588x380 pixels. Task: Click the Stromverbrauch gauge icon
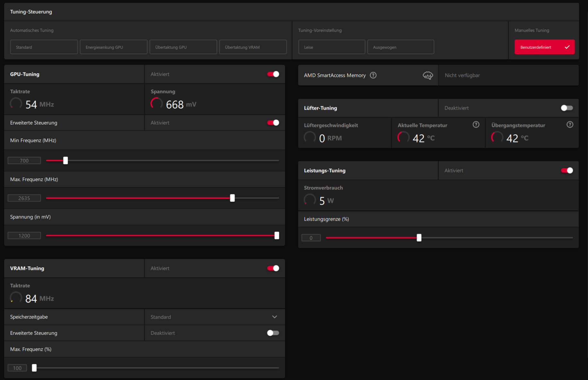coord(310,200)
